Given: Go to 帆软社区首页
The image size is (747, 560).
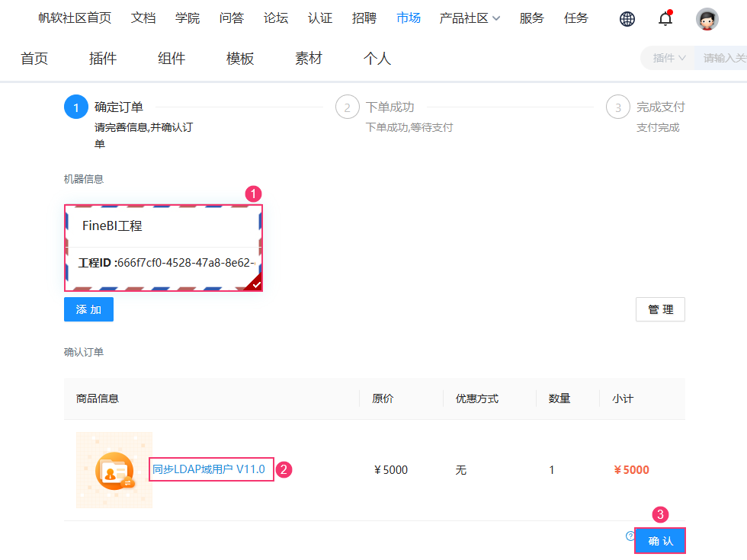Looking at the screenshot, I should click(75, 18).
